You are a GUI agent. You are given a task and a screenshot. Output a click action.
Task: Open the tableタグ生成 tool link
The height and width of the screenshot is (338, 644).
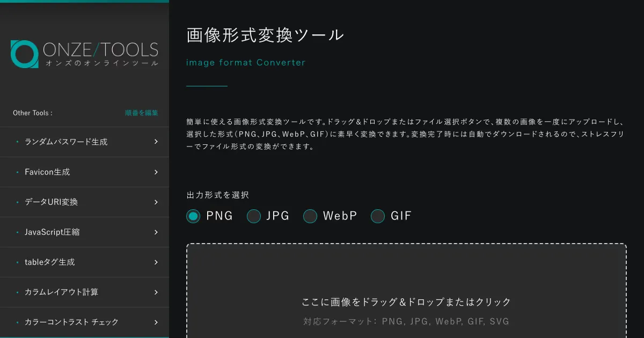point(49,262)
